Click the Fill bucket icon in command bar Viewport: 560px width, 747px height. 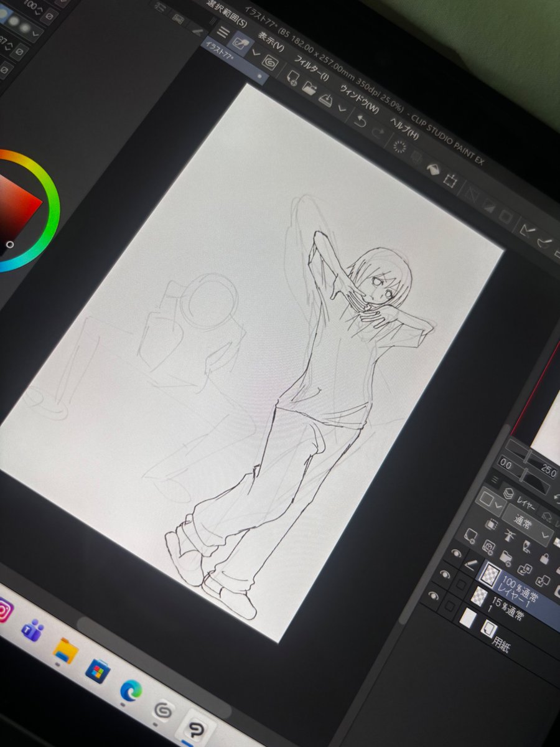(x=433, y=169)
